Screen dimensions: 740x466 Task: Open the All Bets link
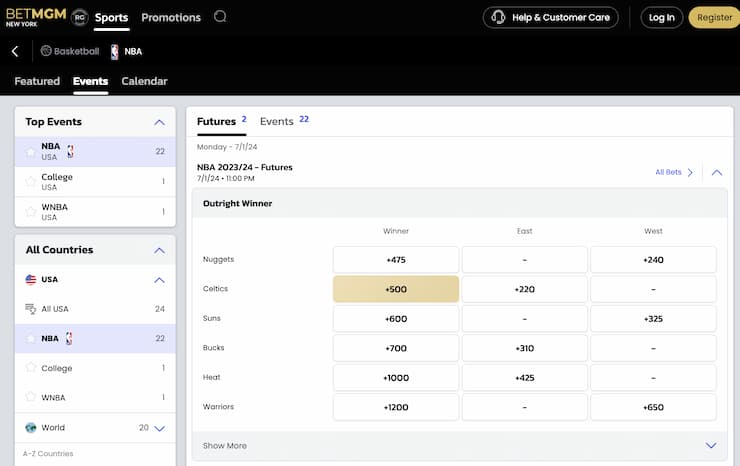click(x=668, y=172)
